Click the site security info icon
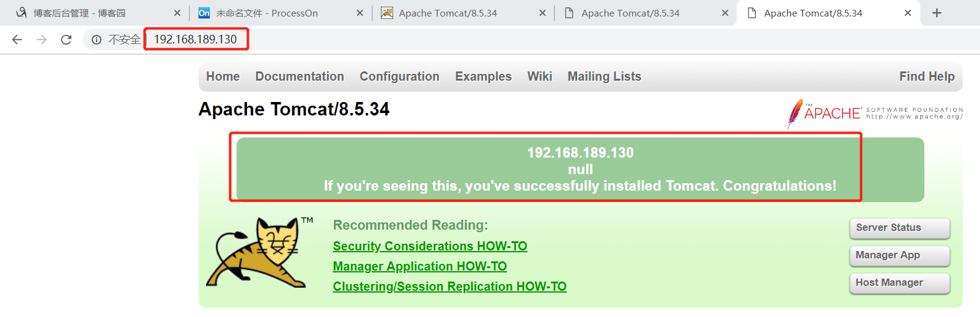980x317 pixels. coord(97,40)
